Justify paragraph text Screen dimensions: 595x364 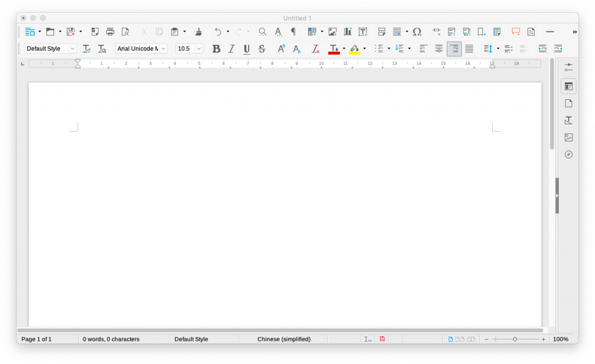469,49
